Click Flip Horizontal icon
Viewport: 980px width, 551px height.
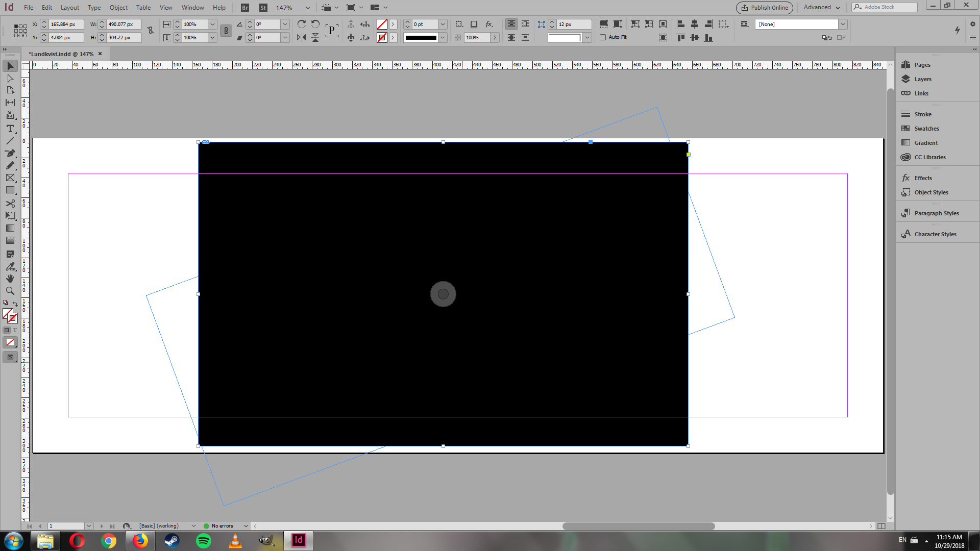tap(302, 37)
